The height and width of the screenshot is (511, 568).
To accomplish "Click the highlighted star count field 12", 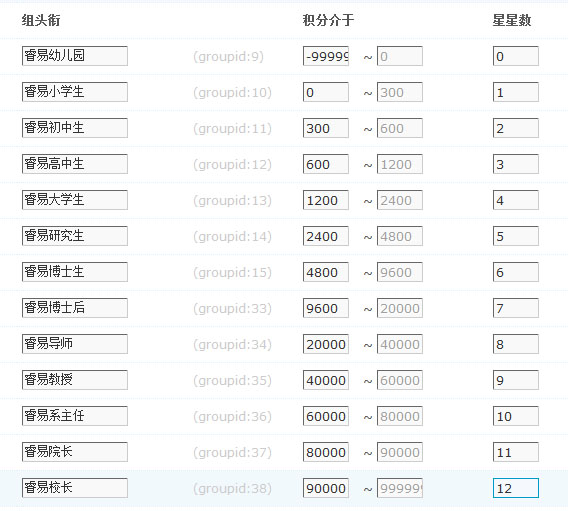I will pyautogui.click(x=516, y=488).
